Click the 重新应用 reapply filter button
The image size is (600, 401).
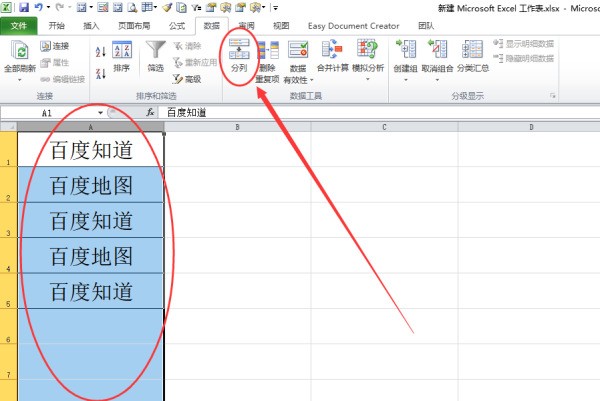195,62
